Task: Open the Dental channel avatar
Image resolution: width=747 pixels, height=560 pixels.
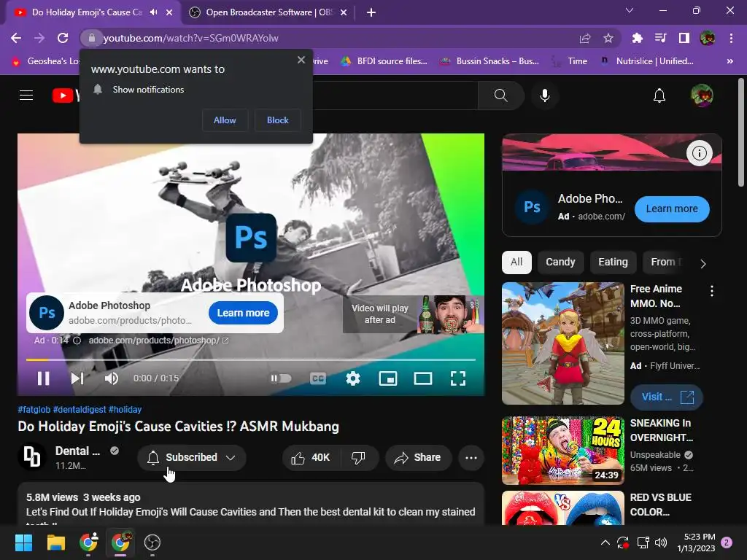Action: [x=32, y=456]
